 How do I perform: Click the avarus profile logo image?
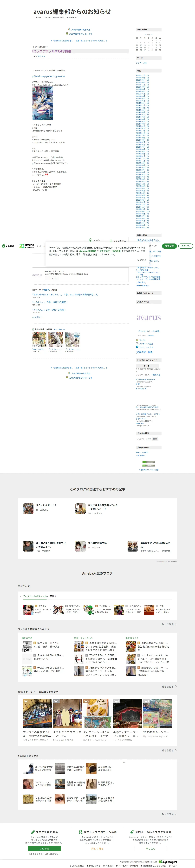pyautogui.click(x=149, y=317)
